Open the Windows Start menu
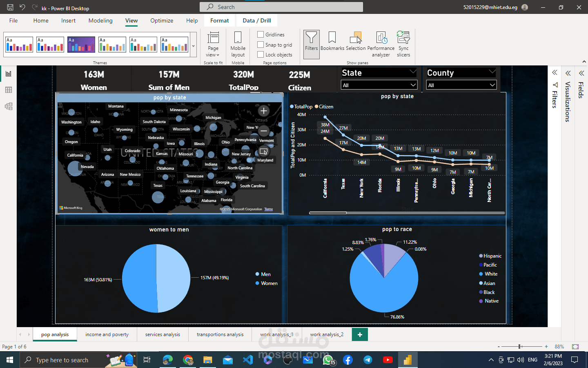This screenshot has width=588, height=368. click(10, 360)
